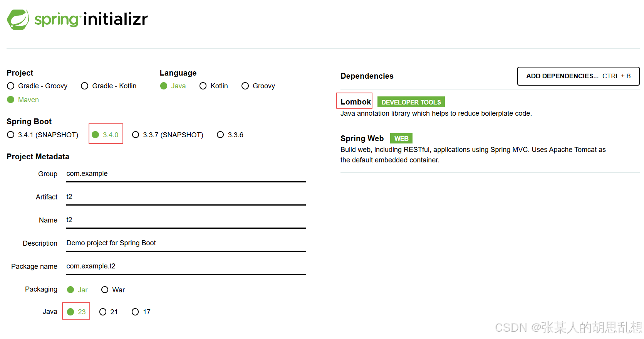Click the spring initializr title text

(x=91, y=19)
